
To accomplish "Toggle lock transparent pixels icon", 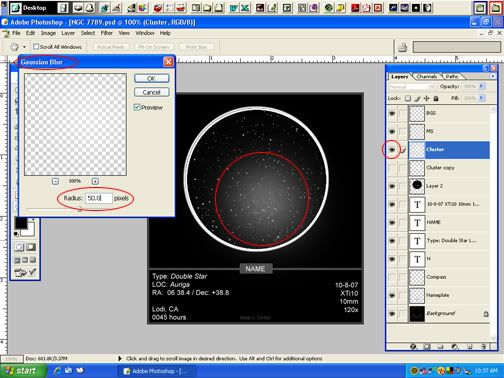I will point(408,98).
